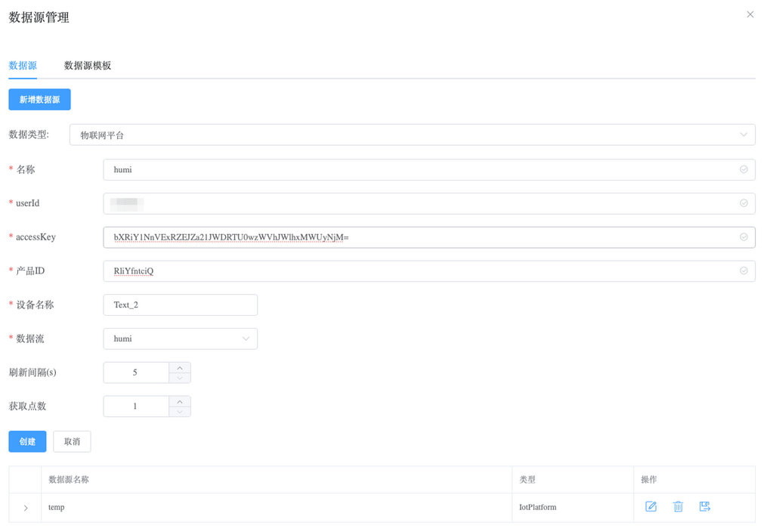The image size is (767, 532).
Task: Click the edit icon for temp row
Action: pos(651,507)
